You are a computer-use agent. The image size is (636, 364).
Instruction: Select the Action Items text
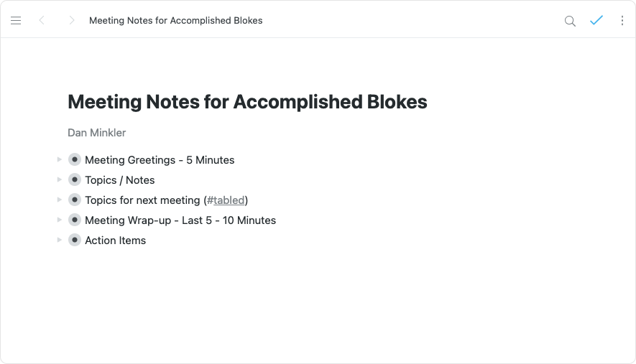[115, 241]
